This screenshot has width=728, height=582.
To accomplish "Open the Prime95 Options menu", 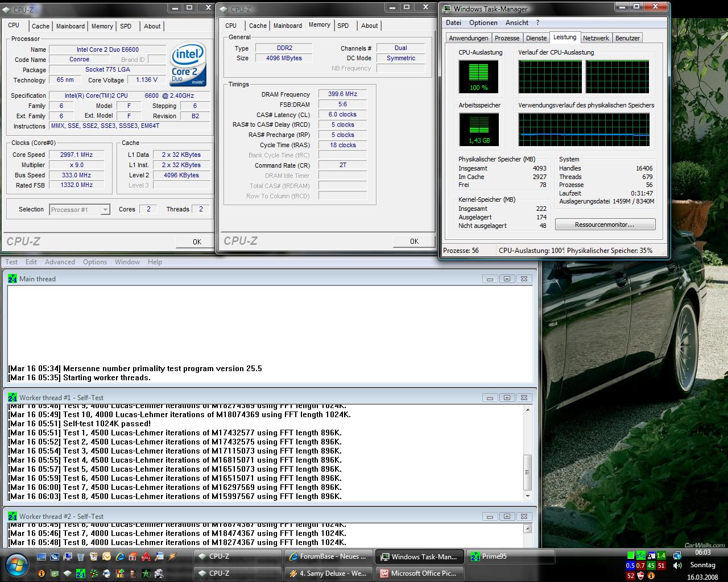I will [x=95, y=262].
